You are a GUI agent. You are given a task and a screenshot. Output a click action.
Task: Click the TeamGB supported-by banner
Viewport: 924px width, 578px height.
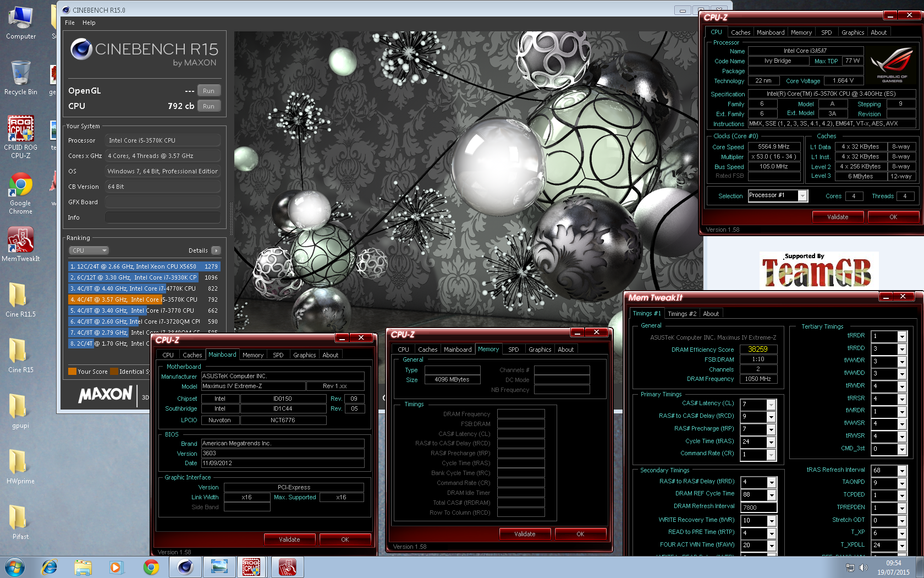[x=818, y=271]
